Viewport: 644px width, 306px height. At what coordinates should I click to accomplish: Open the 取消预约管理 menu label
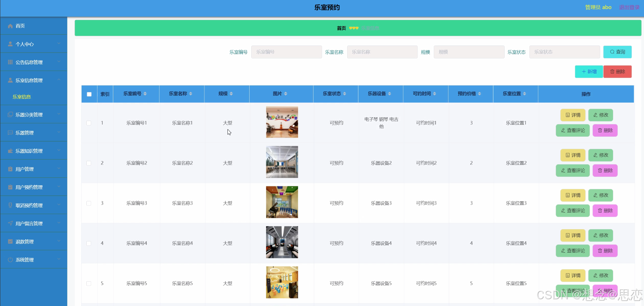(x=29, y=205)
